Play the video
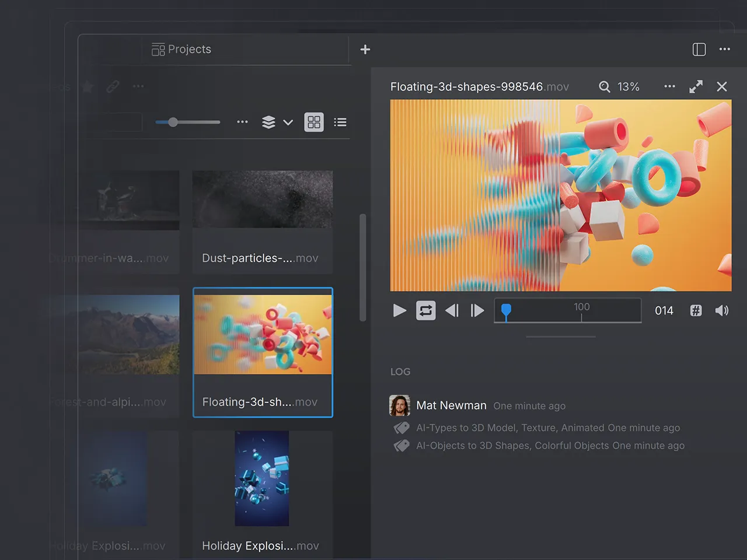The height and width of the screenshot is (560, 747). point(400,310)
